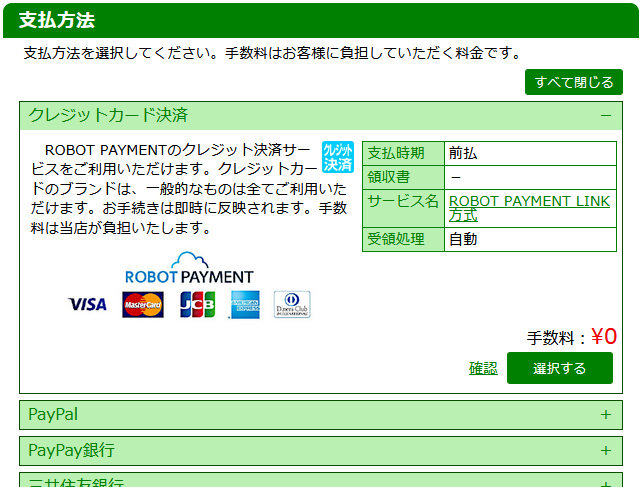This screenshot has width=642, height=487.
Task: Click the ¥0 fee amount
Action: point(604,337)
